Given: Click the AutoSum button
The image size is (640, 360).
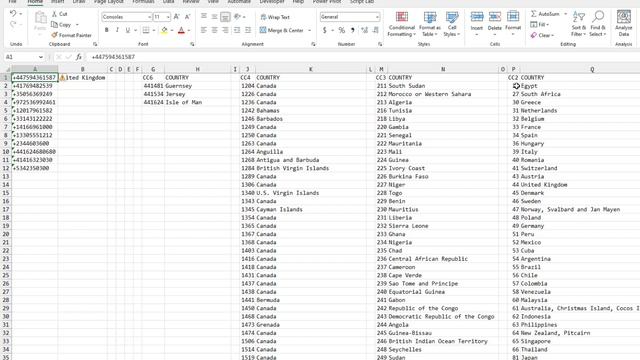Looking at the screenshot, I should tap(545, 14).
